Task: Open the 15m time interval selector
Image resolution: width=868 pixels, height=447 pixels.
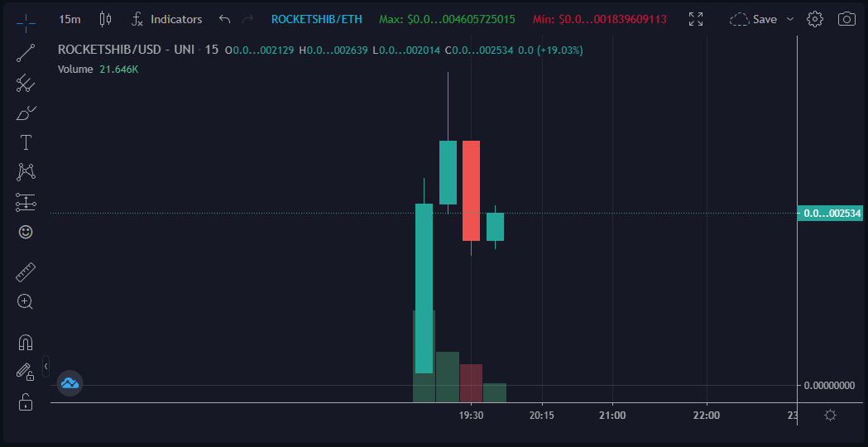Action: 70,19
